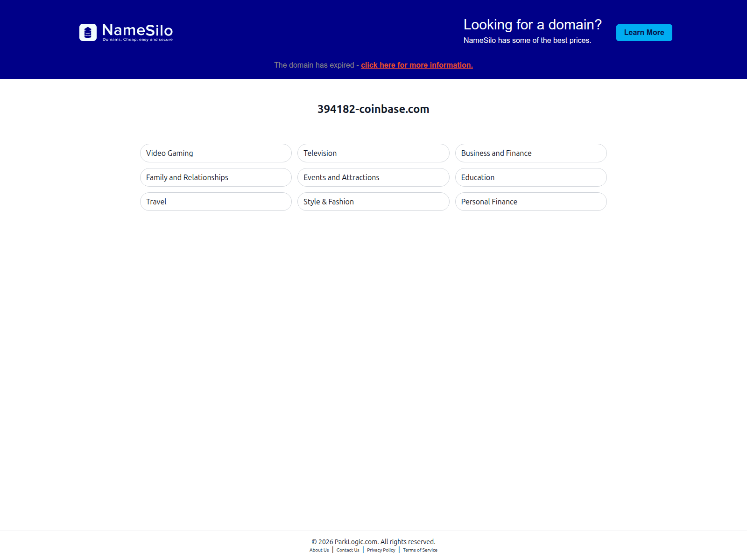The width and height of the screenshot is (747, 560).
Task: Open 'click here for more information' link
Action: (x=417, y=65)
